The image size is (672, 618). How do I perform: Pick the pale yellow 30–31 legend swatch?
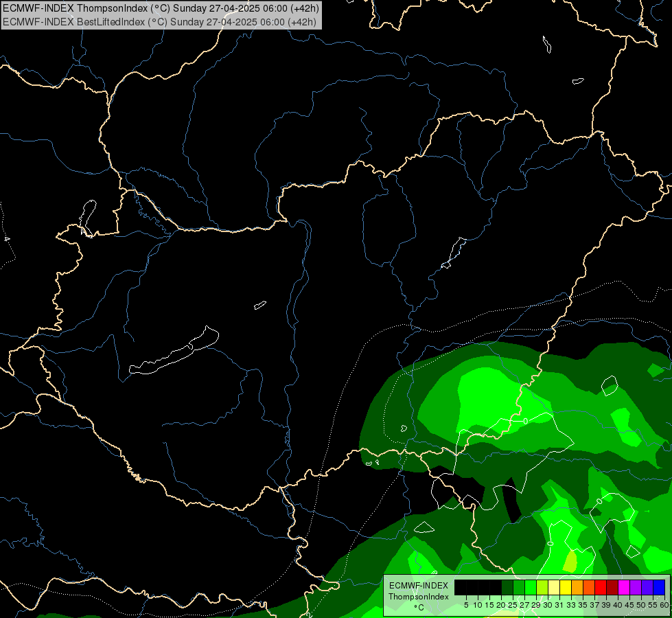pos(554,587)
